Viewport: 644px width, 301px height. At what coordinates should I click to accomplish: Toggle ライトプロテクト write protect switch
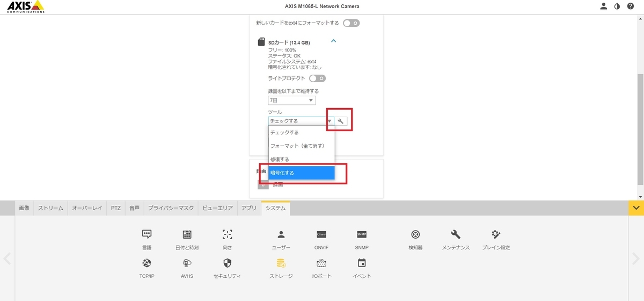click(x=317, y=78)
